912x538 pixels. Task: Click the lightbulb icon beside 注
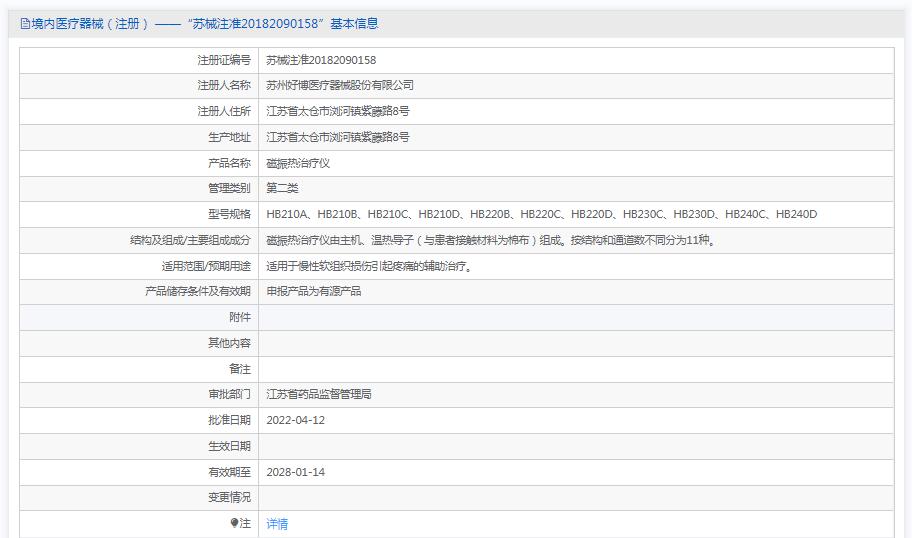tap(234, 523)
